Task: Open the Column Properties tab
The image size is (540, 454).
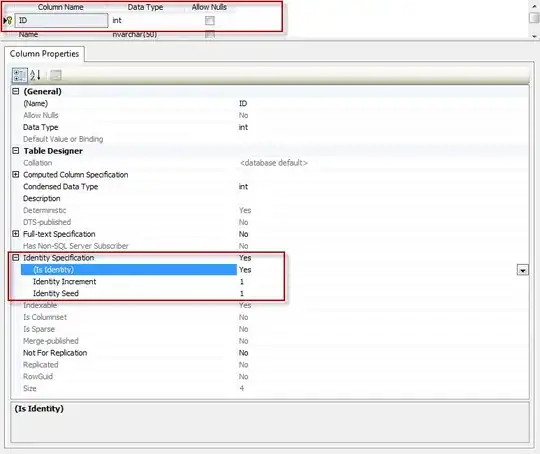Action: click(x=44, y=54)
